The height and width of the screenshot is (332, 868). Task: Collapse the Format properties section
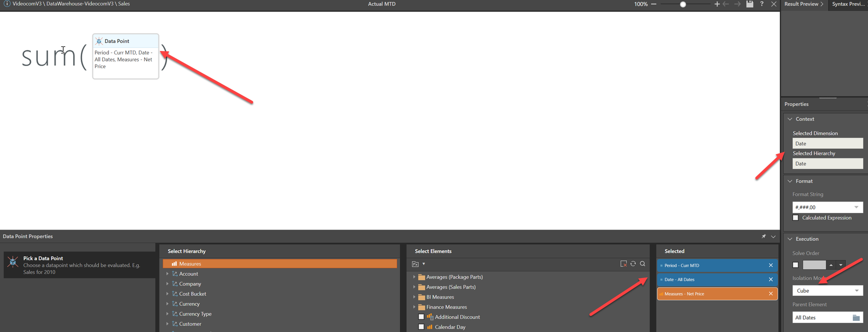tap(790, 181)
